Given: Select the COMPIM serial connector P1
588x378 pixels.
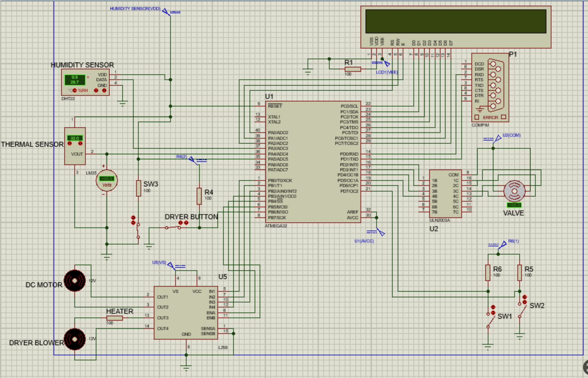Looking at the screenshot, I should point(490,87).
